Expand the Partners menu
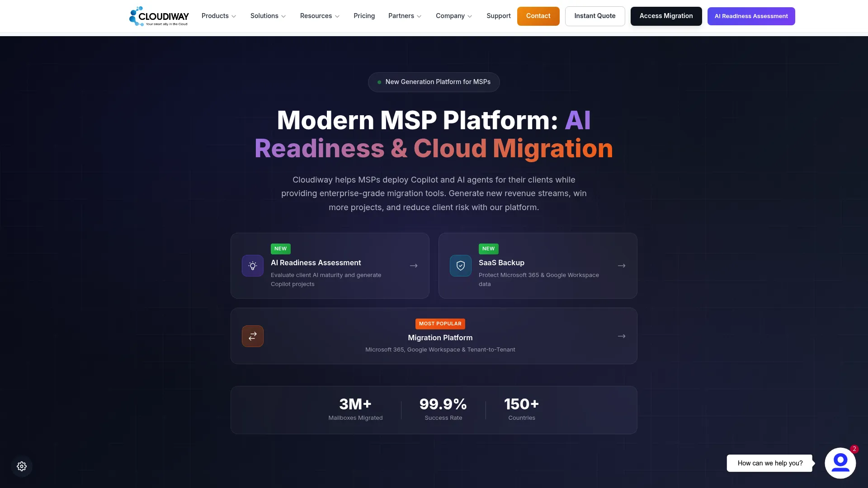868x488 pixels. (x=405, y=16)
